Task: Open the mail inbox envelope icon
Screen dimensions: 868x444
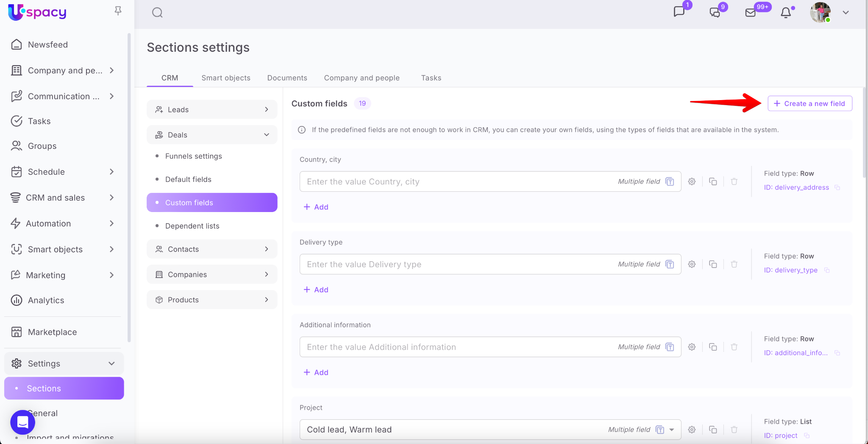Action: click(x=750, y=13)
